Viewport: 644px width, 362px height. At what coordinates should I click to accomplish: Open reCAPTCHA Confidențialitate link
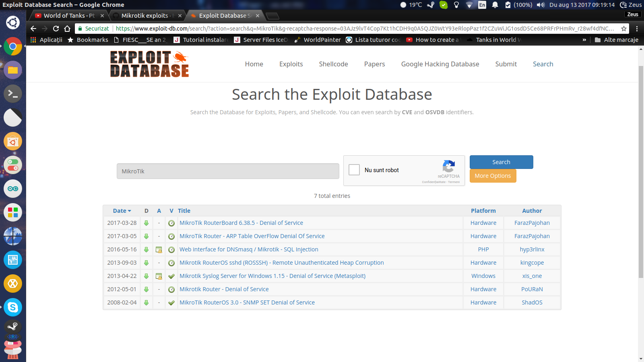point(433,182)
